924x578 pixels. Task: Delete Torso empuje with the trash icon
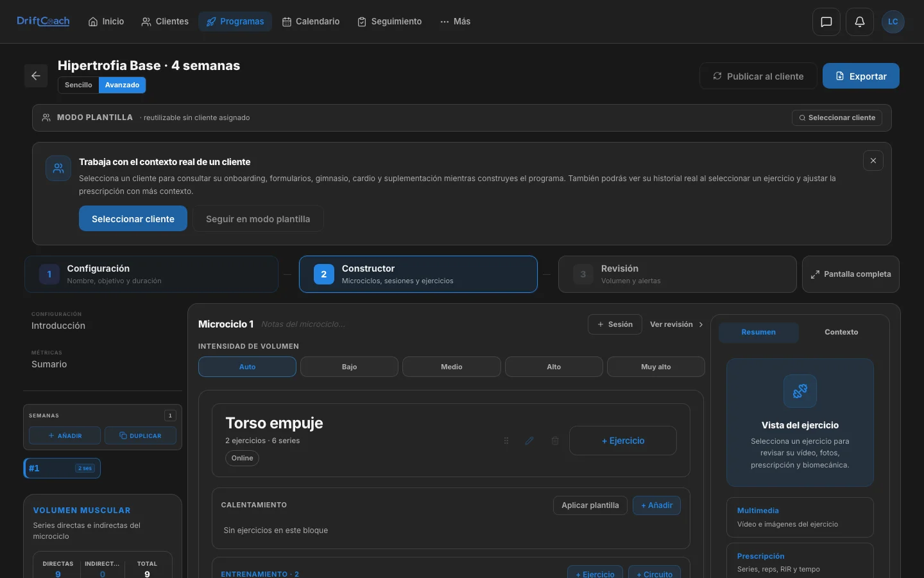point(555,441)
